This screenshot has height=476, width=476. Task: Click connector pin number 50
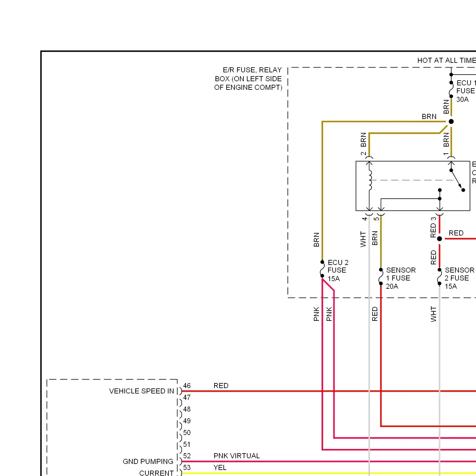187,433
